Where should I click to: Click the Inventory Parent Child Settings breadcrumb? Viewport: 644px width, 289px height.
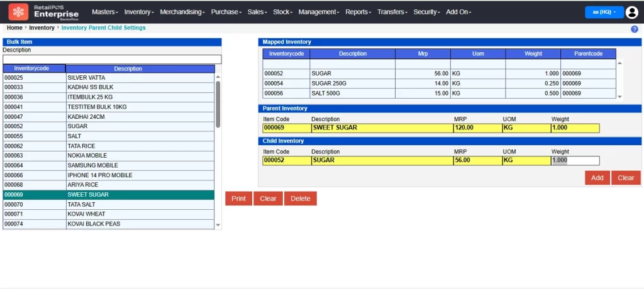click(104, 28)
